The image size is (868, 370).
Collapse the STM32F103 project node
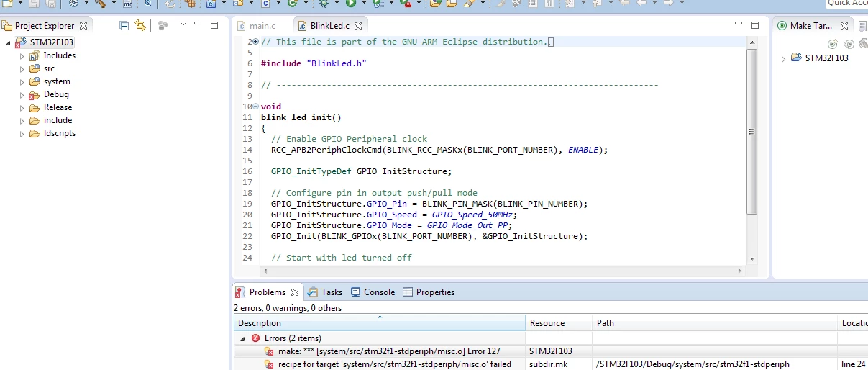[9, 42]
